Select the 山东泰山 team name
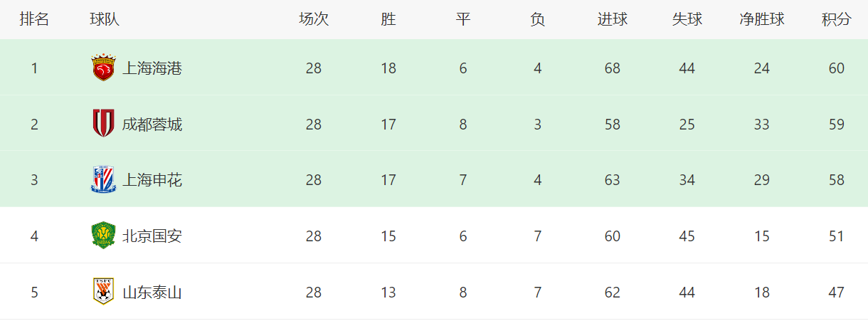Screen dimensions: 868x321 point(152,292)
